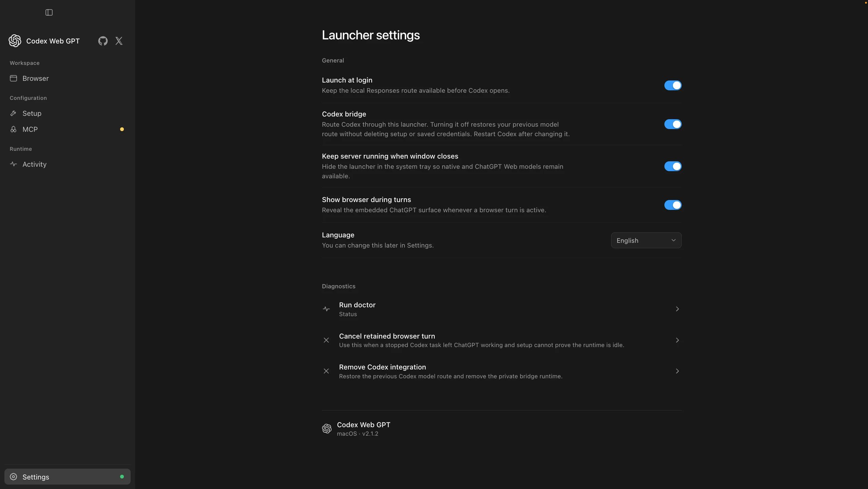The width and height of the screenshot is (868, 489).
Task: Click the Workspace sidebar label
Action: pos(24,63)
